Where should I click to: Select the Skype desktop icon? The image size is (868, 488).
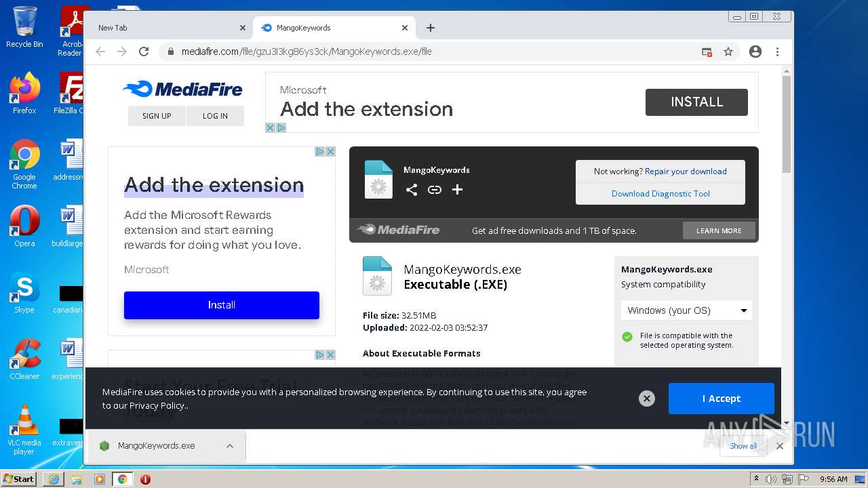[x=24, y=293]
